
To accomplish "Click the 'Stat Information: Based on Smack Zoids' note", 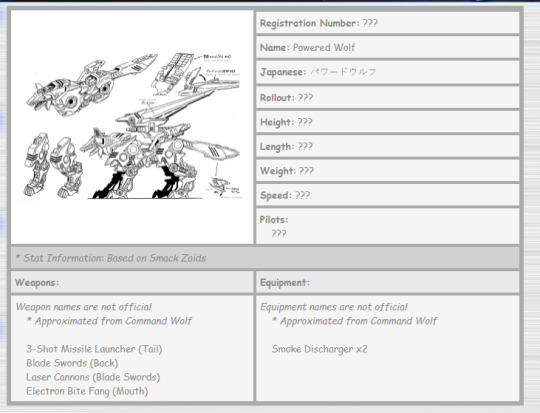I will [x=111, y=258].
